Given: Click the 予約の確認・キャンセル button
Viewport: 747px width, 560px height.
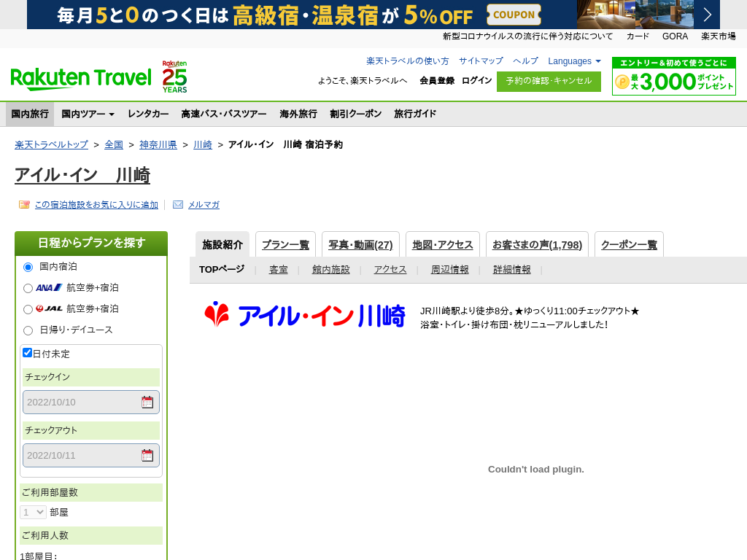Looking at the screenshot, I should [x=549, y=82].
